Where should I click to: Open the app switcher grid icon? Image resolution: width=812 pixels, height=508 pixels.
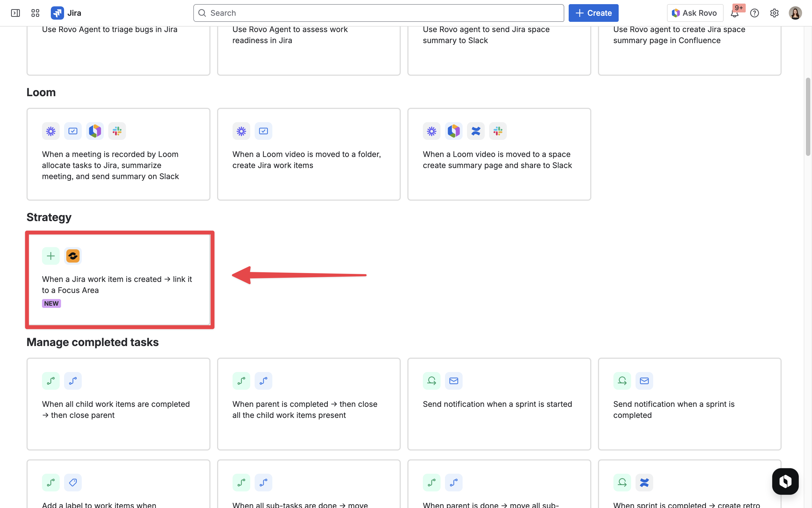coord(35,13)
